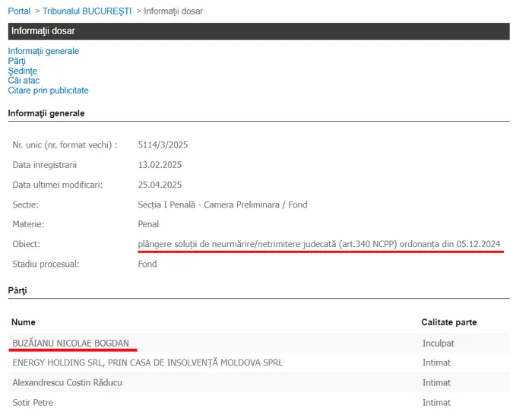Screen dimensions: 532x415
Task: Click the last modification date 25.04.2025
Action: coord(160,185)
